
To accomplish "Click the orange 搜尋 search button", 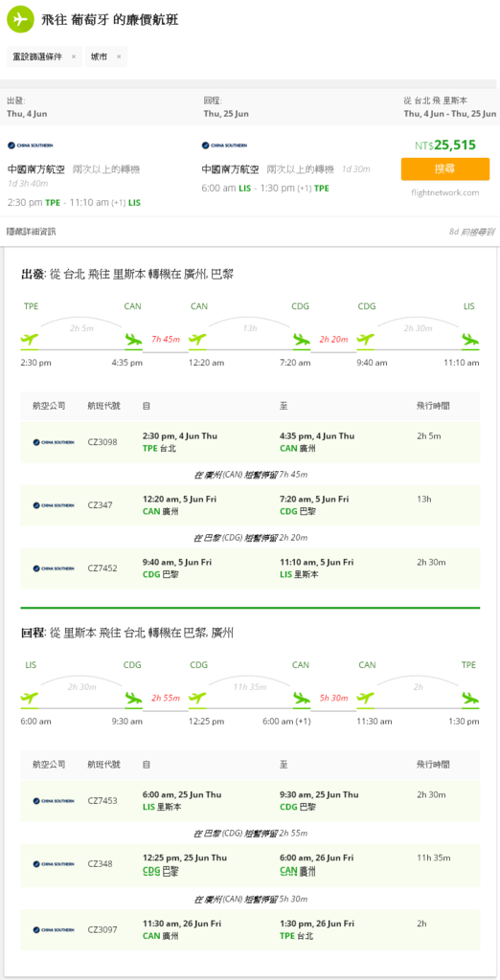I will [445, 168].
